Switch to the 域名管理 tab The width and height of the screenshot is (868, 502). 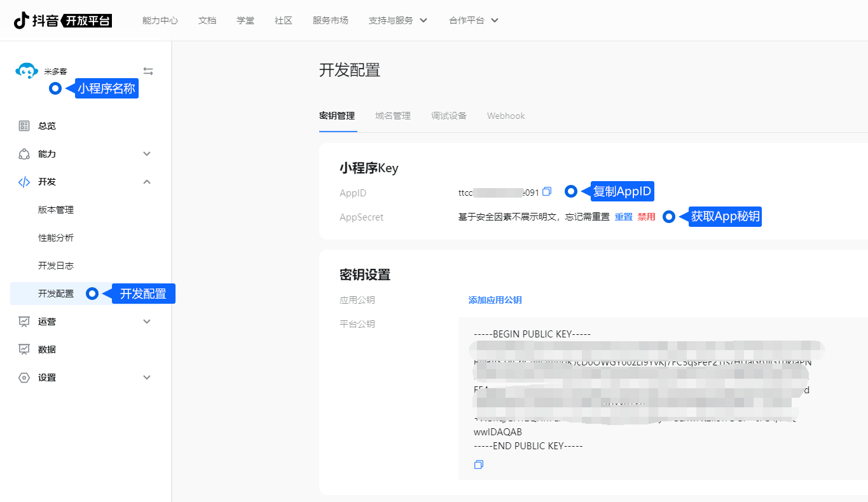click(393, 116)
